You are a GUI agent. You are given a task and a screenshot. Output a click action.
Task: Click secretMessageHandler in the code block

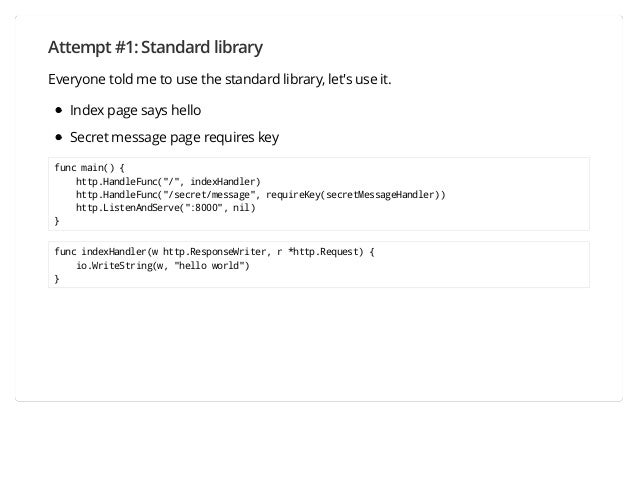(x=380, y=195)
